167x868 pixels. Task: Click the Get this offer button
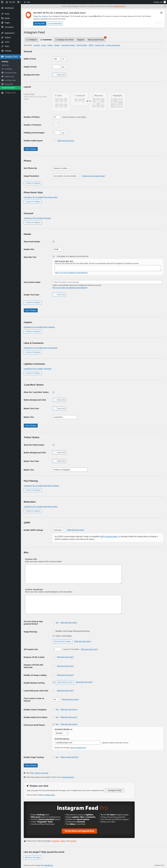[x=39, y=24]
